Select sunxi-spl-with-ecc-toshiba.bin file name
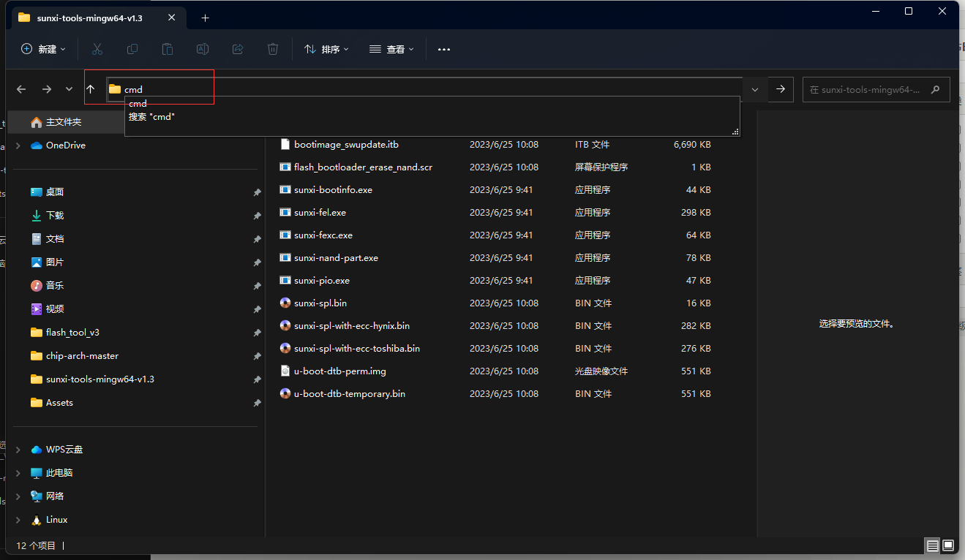965x560 pixels. pyautogui.click(x=357, y=348)
